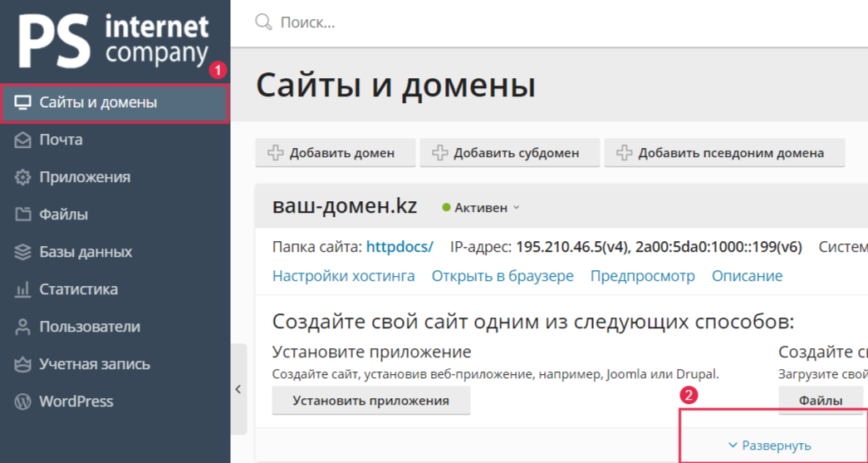Expand domain details with Развернуть
Viewport: 868px width, 463px height.
(x=770, y=446)
